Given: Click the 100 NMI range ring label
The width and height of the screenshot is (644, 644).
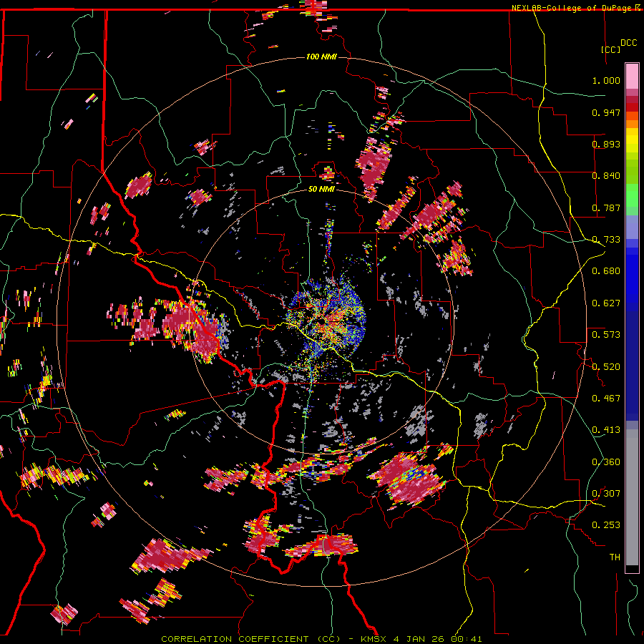Looking at the screenshot, I should [321, 57].
